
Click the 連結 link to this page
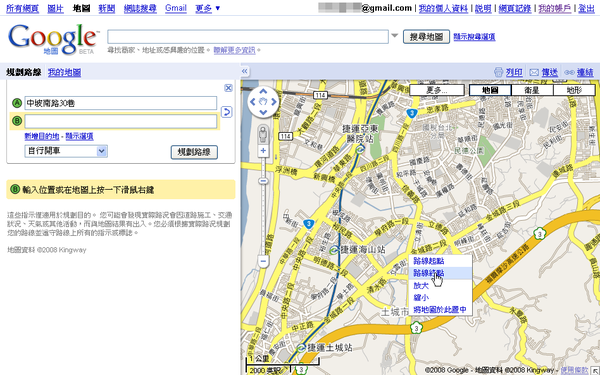point(585,72)
